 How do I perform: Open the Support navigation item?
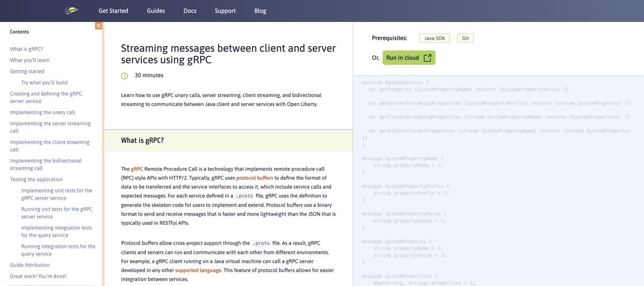225,11
